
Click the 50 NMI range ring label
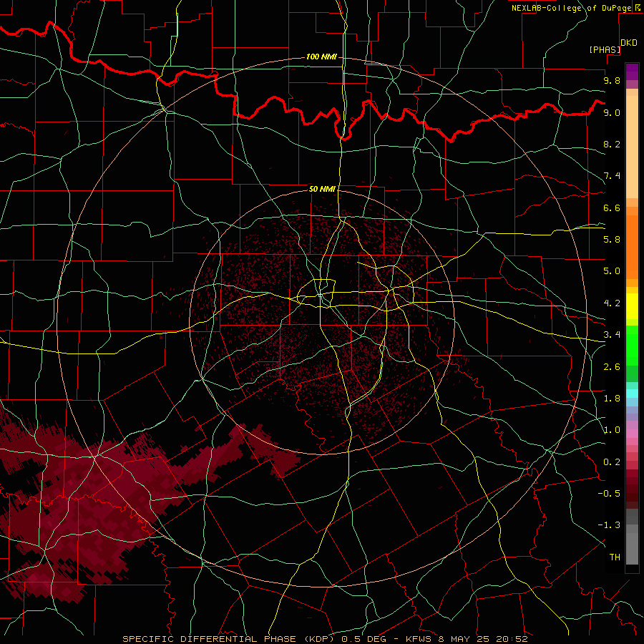pyautogui.click(x=322, y=189)
